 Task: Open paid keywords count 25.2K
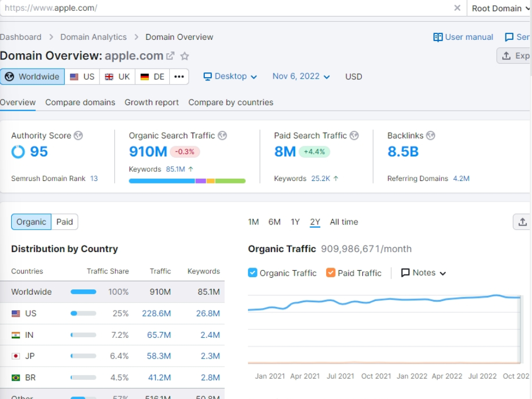(x=321, y=178)
